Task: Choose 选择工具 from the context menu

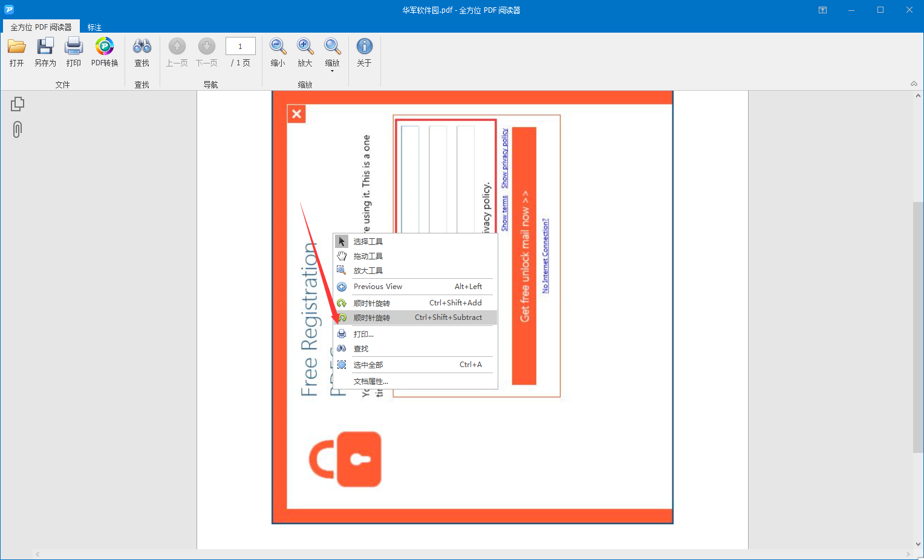Action: [369, 241]
